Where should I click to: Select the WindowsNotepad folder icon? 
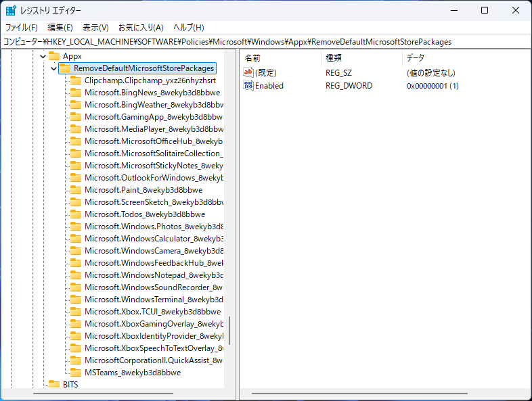(76, 275)
